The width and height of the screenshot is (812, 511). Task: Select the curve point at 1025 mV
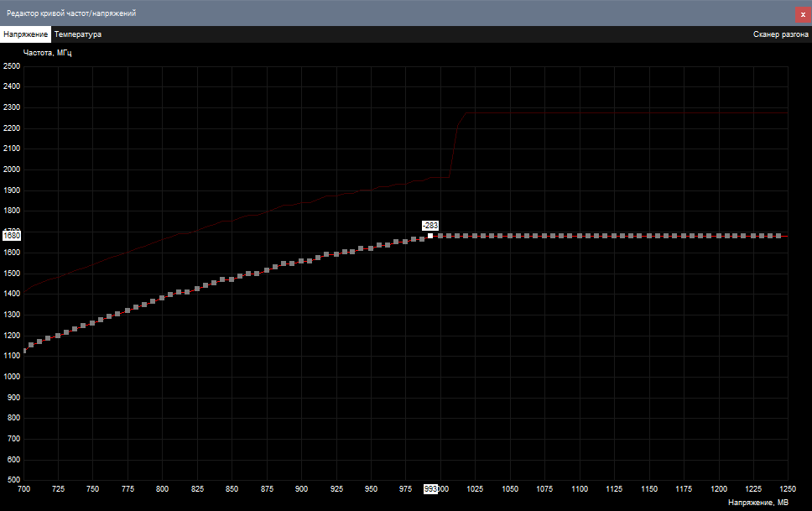click(475, 236)
